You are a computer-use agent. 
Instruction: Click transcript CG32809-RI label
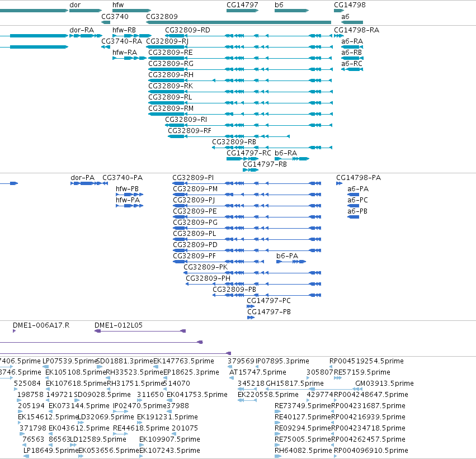point(186,120)
